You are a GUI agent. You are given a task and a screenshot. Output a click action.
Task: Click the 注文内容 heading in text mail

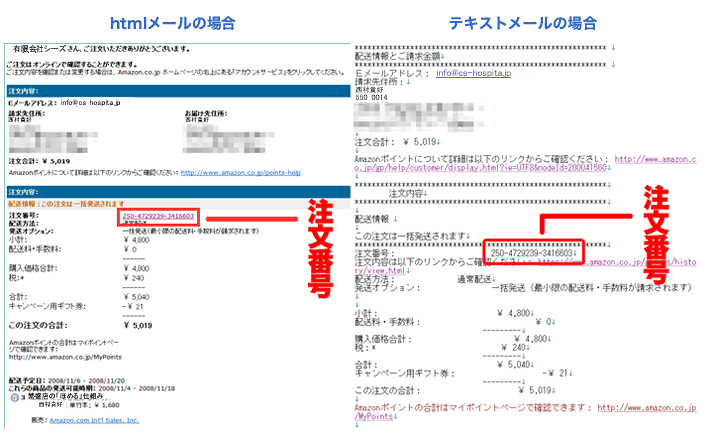[405, 194]
